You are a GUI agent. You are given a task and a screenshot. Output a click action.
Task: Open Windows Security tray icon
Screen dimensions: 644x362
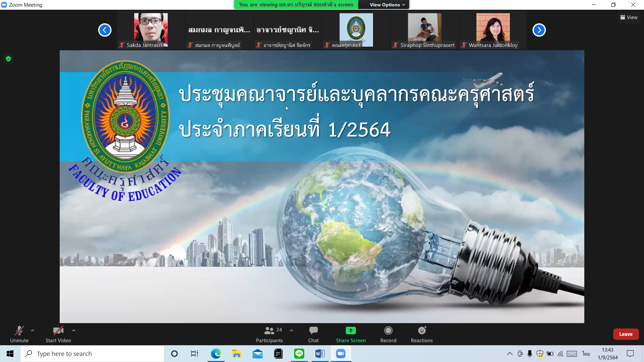(x=540, y=354)
